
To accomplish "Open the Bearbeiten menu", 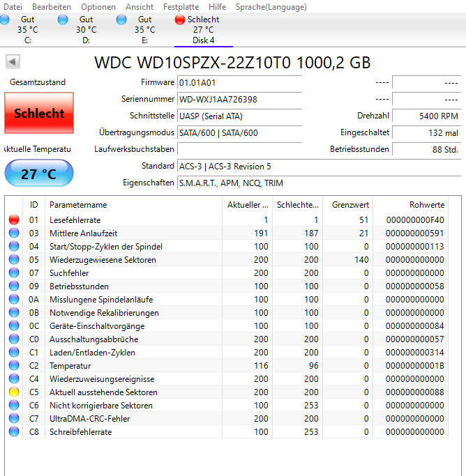I will tap(52, 7).
